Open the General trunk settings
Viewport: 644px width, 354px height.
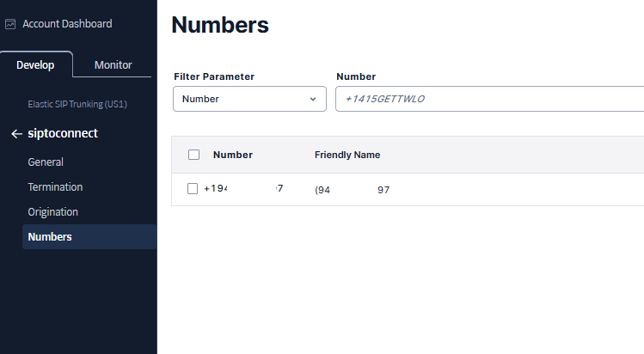tap(46, 162)
